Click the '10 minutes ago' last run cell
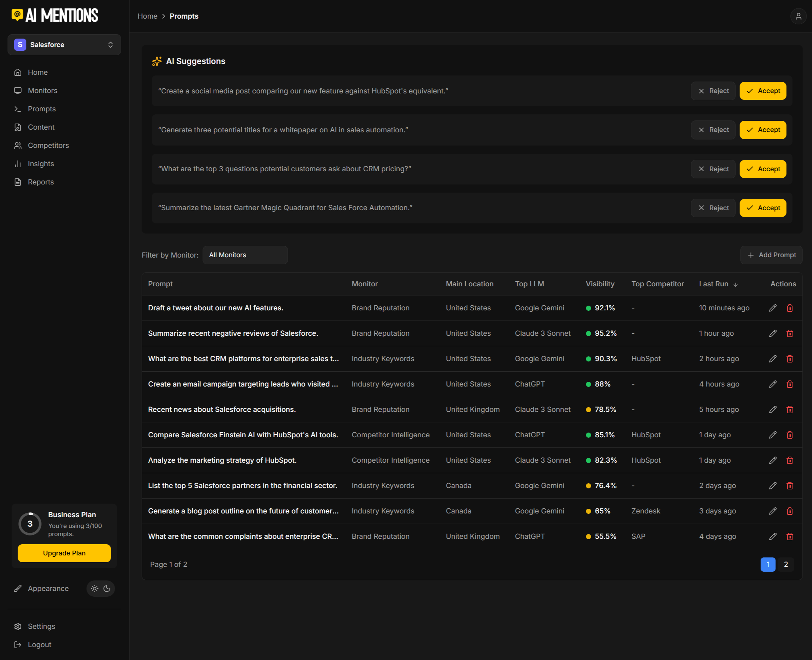The height and width of the screenshot is (660, 812). coord(724,308)
